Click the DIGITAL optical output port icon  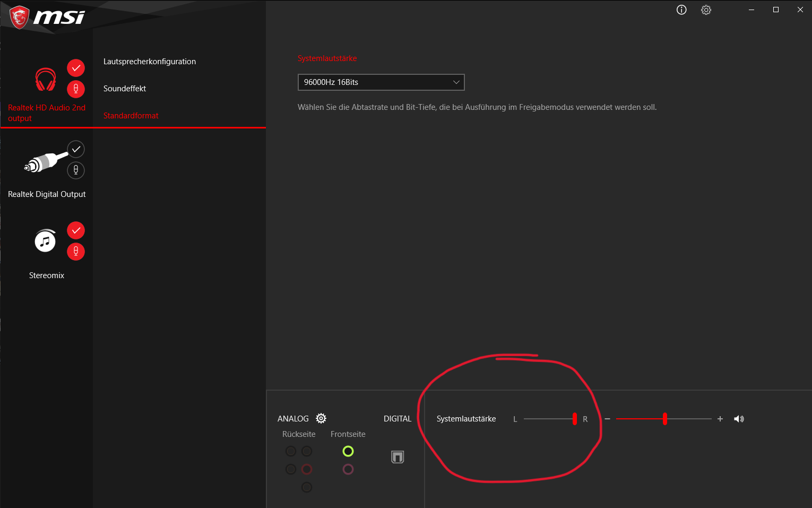point(398,457)
